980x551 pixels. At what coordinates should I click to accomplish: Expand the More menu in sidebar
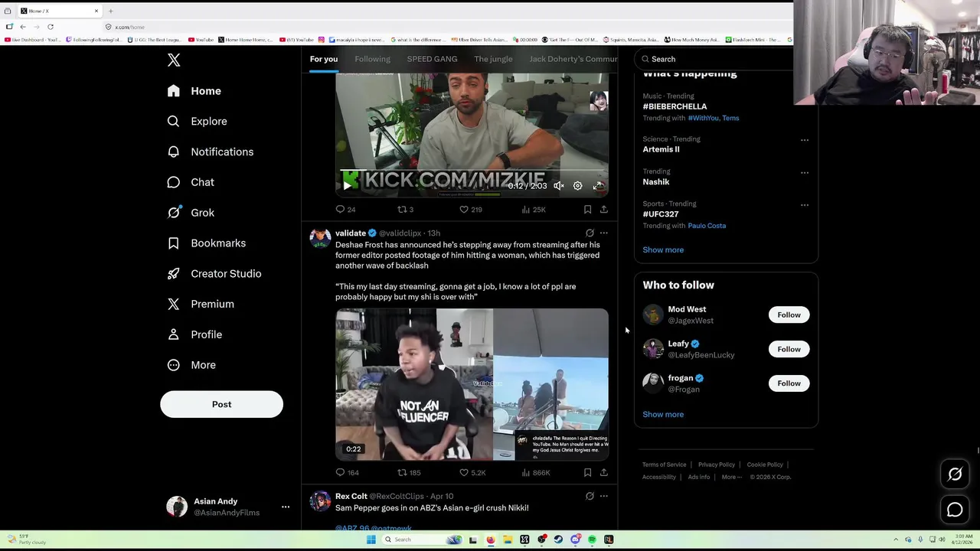coord(192,365)
